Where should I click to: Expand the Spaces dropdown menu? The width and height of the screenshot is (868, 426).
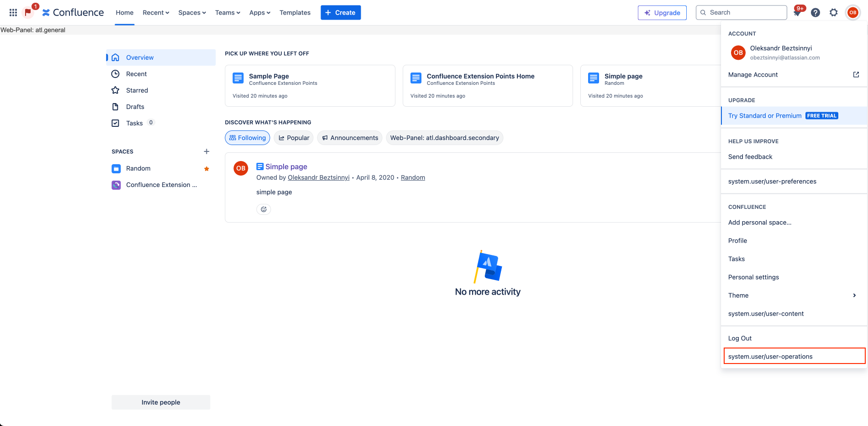192,13
